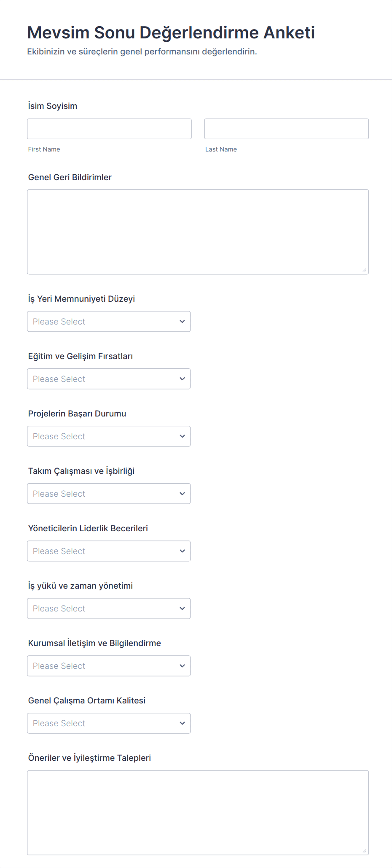
Task: Click the İsim Soyisim field label
Action: (x=53, y=106)
